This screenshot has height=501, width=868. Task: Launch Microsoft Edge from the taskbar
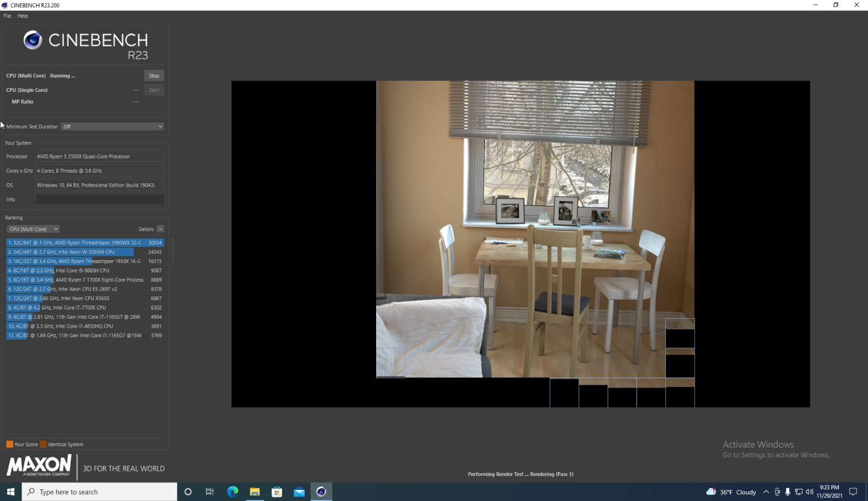[233, 492]
